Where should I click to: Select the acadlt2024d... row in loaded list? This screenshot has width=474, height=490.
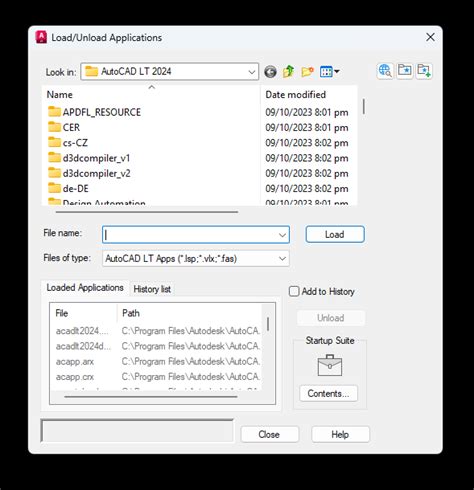point(157,346)
